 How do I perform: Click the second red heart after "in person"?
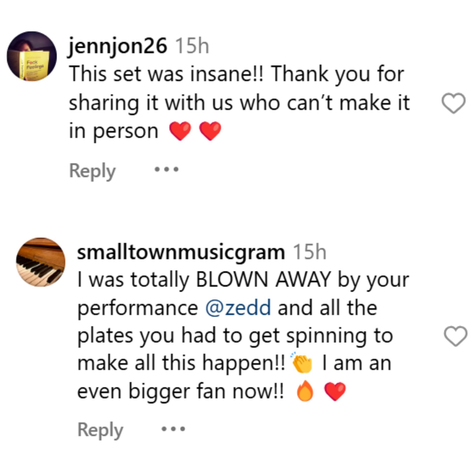coord(210,131)
